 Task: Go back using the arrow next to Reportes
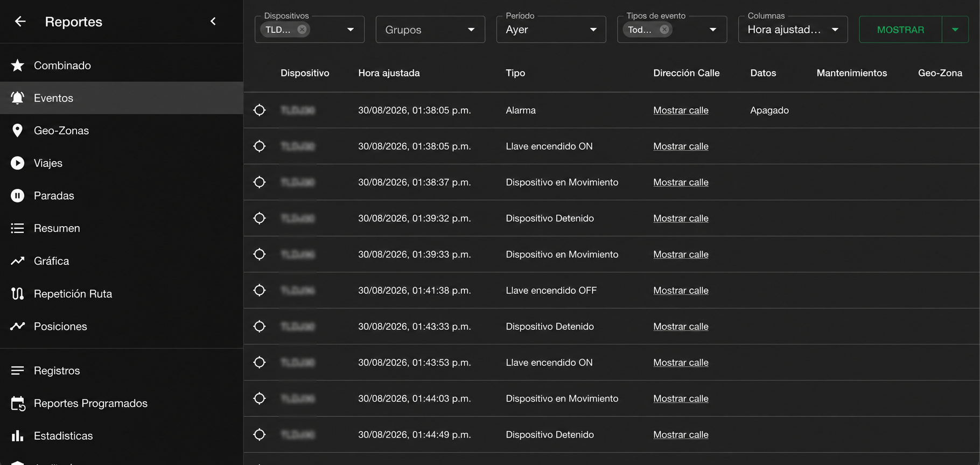click(20, 22)
